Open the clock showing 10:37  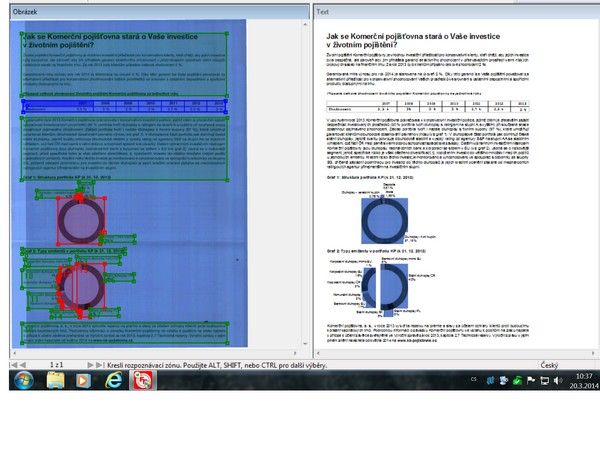click(x=584, y=381)
